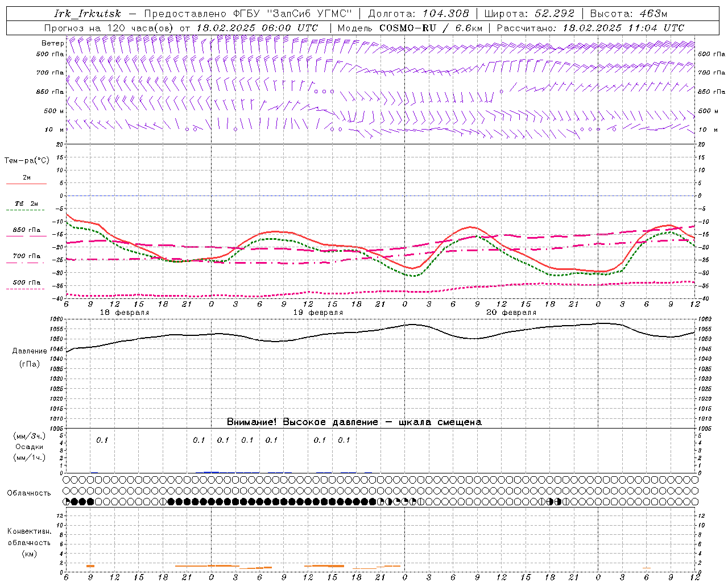Click the "18 февраля" date label
Viewport: 728px width, 582px height.
click(x=125, y=313)
